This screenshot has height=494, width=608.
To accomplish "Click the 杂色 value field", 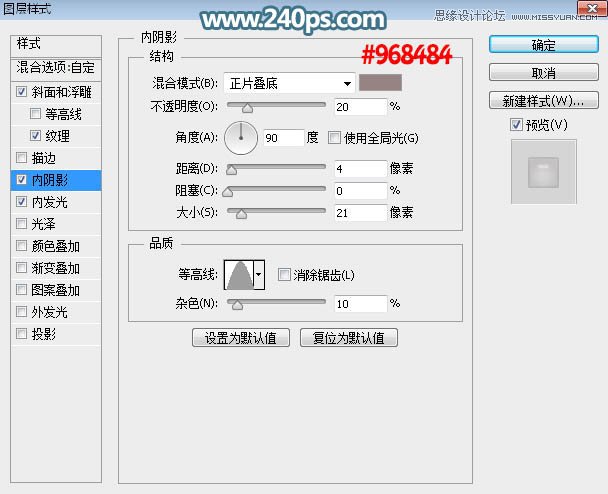I will pos(361,304).
